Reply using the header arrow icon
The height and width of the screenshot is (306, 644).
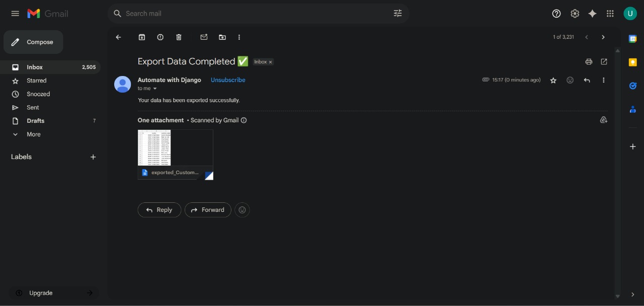(x=587, y=81)
